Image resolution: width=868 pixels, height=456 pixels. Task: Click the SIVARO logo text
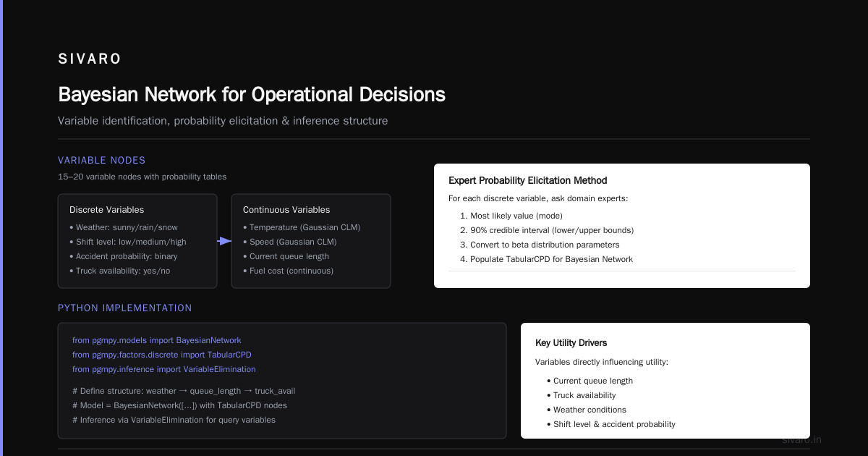(x=90, y=59)
